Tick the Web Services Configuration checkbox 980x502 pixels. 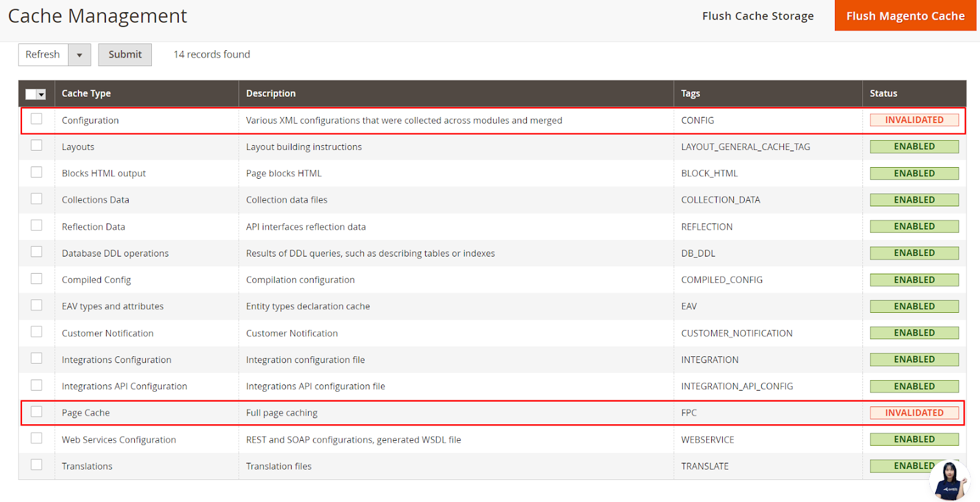point(37,438)
